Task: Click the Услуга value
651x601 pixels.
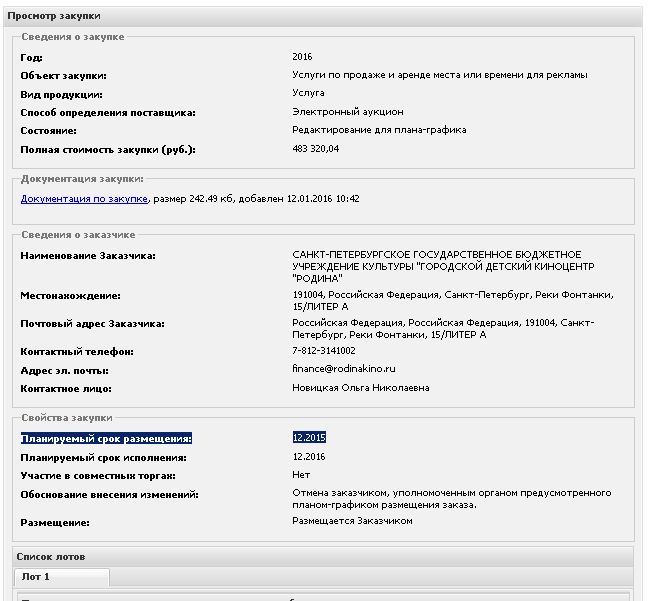Action: 308,93
